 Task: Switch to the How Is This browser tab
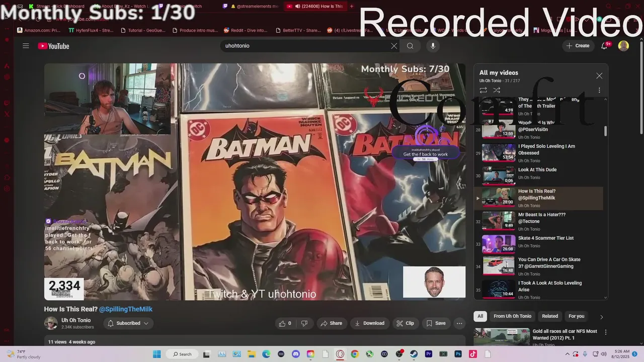(x=314, y=7)
